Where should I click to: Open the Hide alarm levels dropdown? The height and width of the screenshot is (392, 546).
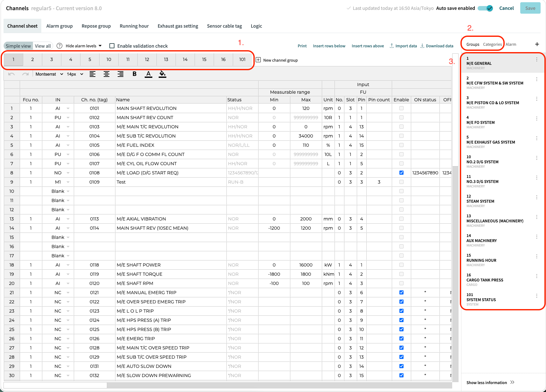[x=84, y=46]
